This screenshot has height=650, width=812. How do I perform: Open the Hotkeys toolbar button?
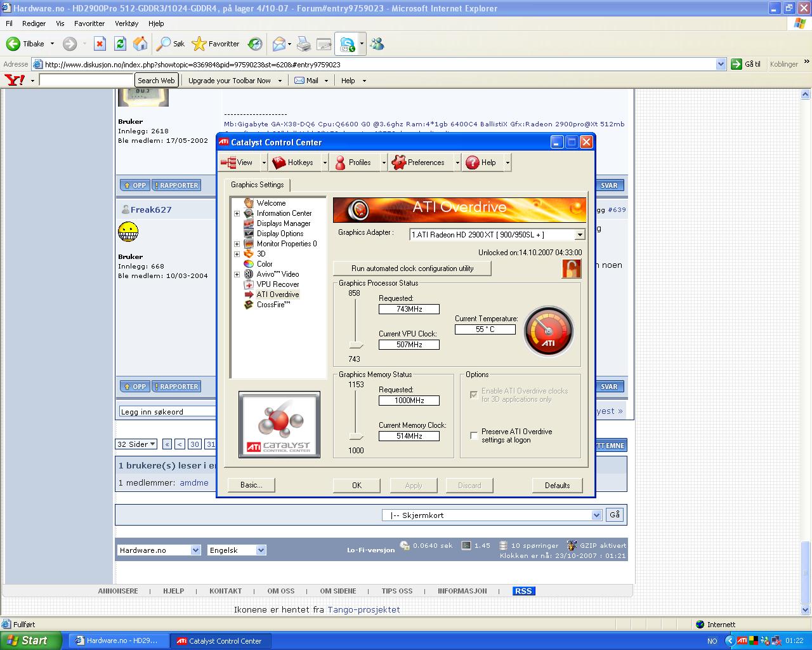coord(292,162)
